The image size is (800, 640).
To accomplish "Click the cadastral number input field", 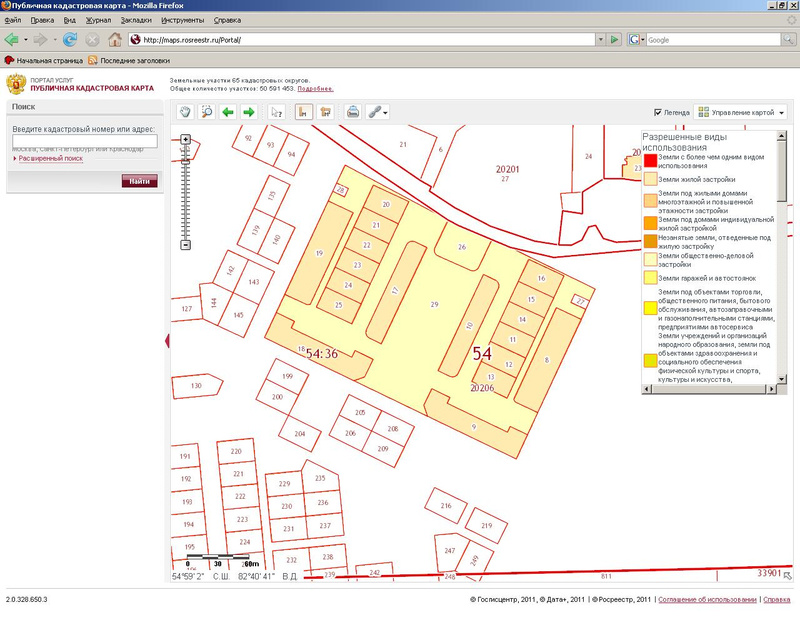I will [85, 142].
